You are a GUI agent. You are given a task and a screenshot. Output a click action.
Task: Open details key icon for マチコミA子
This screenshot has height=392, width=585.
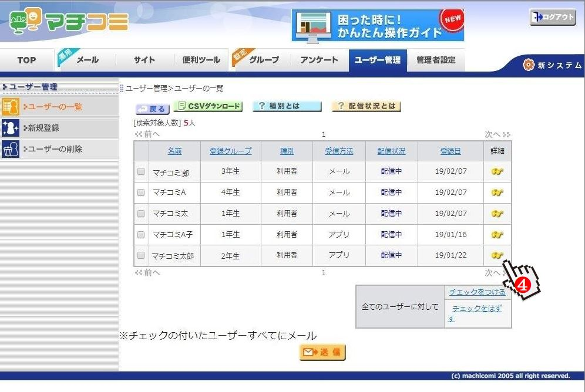coord(497,235)
